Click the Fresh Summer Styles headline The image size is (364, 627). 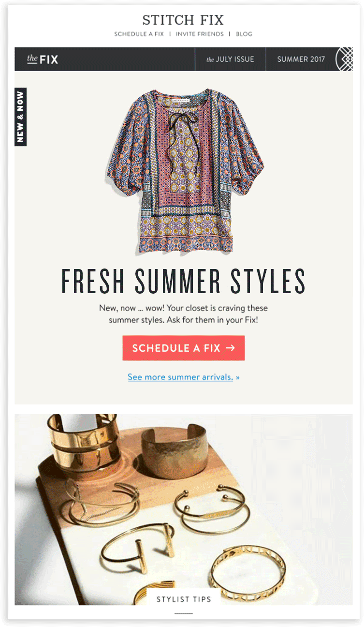tap(183, 282)
